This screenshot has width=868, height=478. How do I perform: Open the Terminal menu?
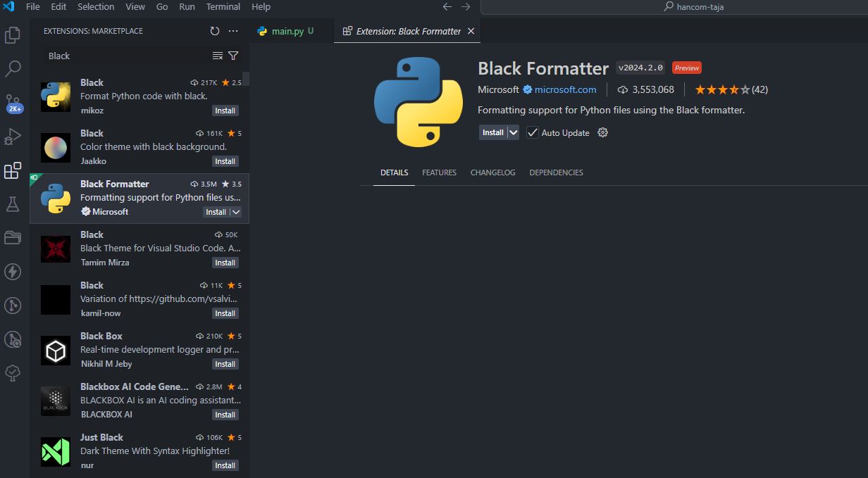pyautogui.click(x=223, y=6)
